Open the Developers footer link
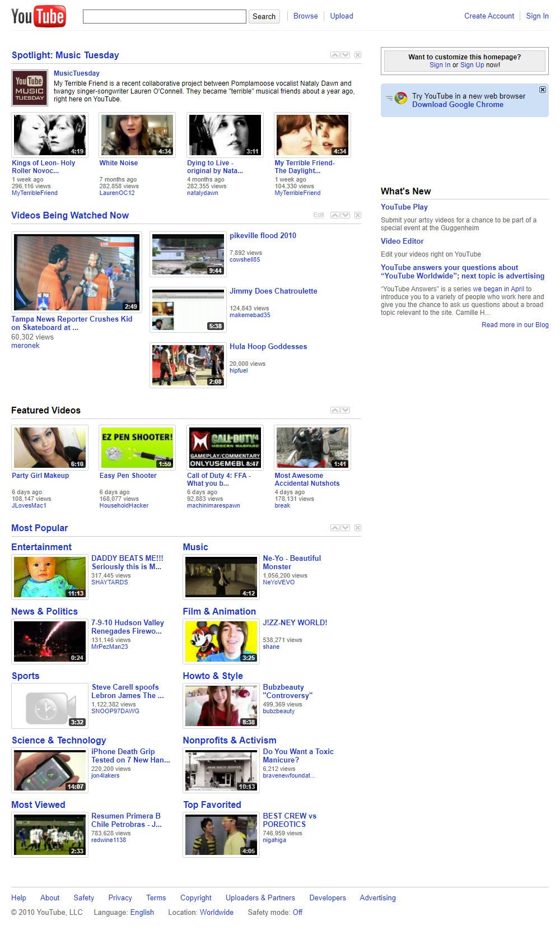This screenshot has width=560, height=930. (328, 898)
